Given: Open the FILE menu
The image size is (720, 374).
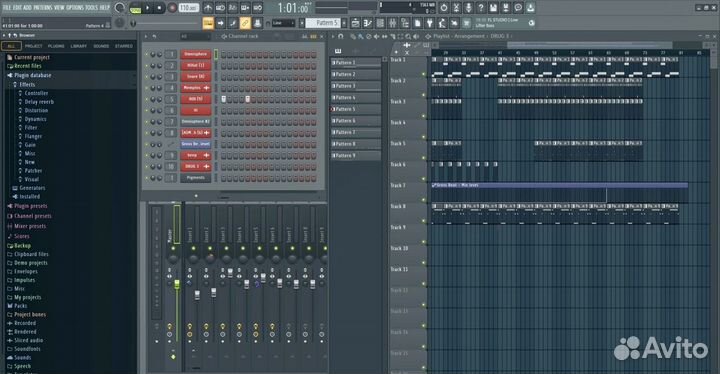Looking at the screenshot, I should coord(7,7).
